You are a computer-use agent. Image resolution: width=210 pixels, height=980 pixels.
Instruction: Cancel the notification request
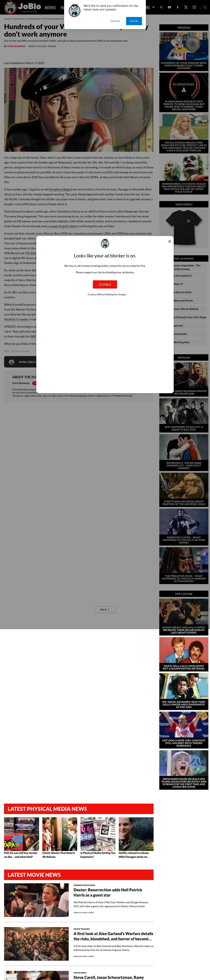[x=115, y=21]
